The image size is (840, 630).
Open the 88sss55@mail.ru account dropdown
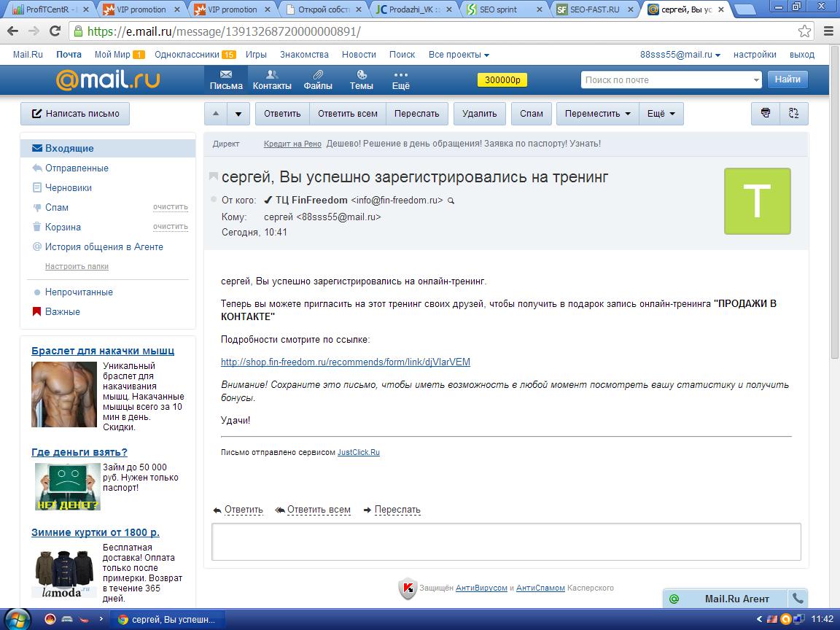click(680, 54)
